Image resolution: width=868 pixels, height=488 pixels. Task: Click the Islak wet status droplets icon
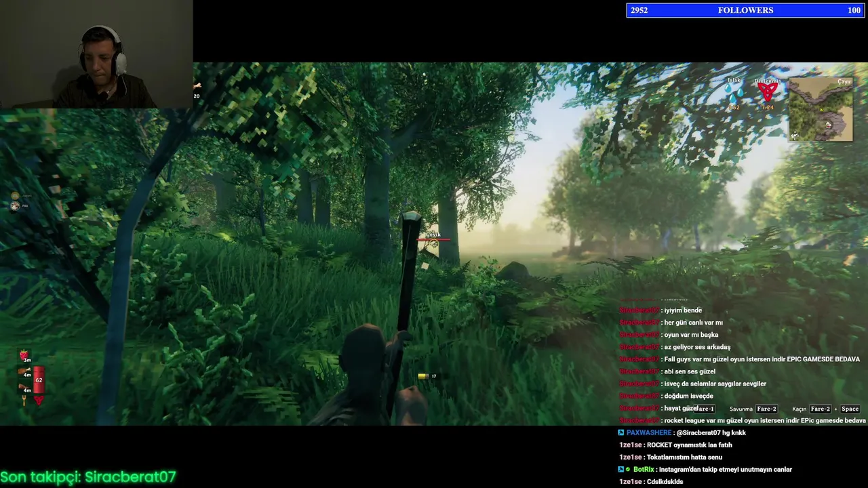(734, 94)
